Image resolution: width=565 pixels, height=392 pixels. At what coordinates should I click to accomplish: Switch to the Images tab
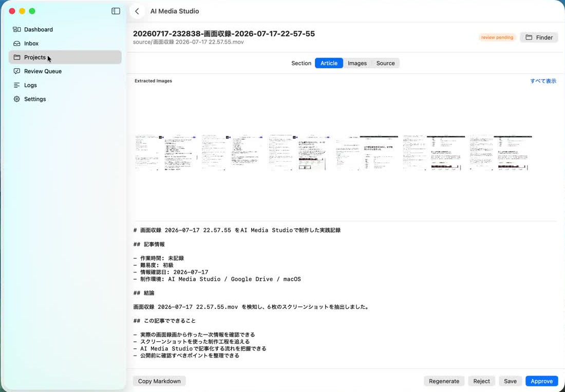tap(357, 63)
